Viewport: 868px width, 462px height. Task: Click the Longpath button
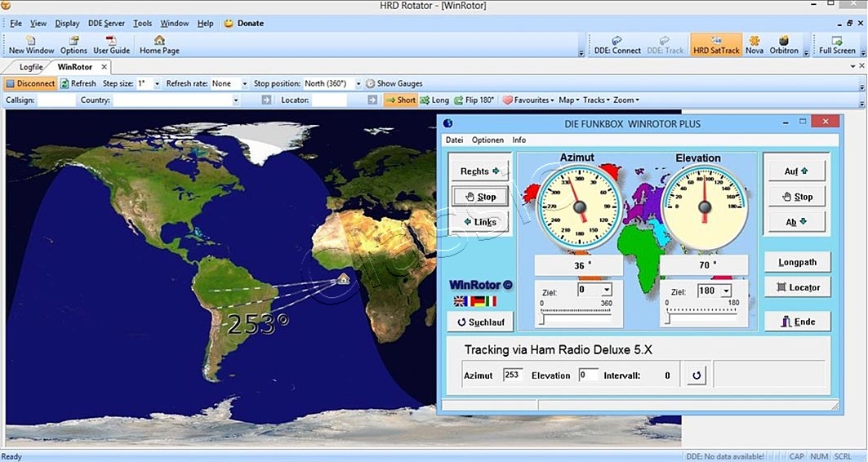click(x=797, y=262)
